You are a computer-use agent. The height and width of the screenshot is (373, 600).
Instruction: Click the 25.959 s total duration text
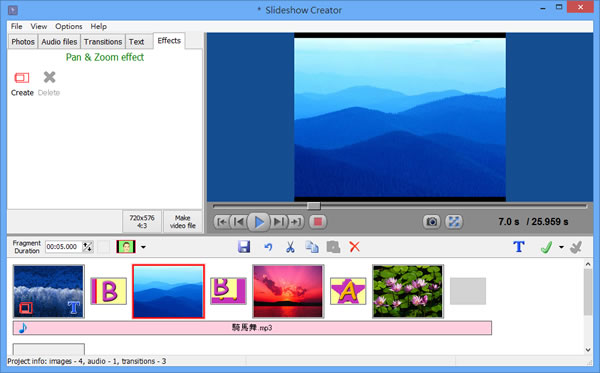pyautogui.click(x=547, y=222)
